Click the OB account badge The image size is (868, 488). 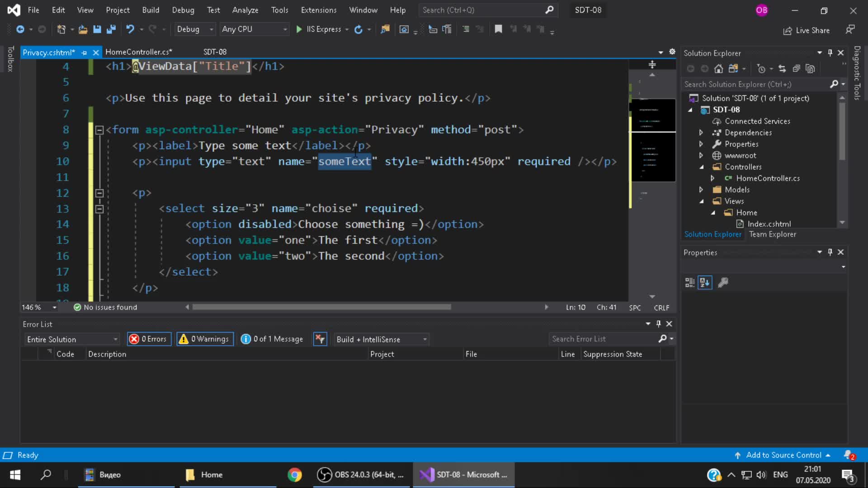[x=762, y=10]
